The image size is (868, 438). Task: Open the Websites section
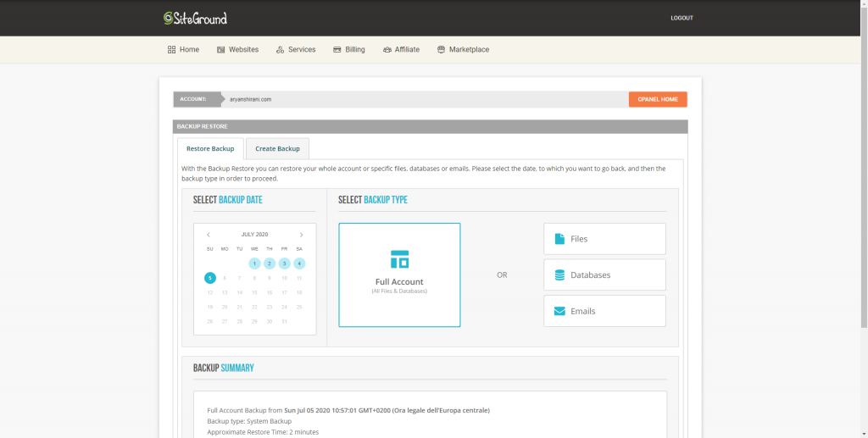tap(237, 50)
